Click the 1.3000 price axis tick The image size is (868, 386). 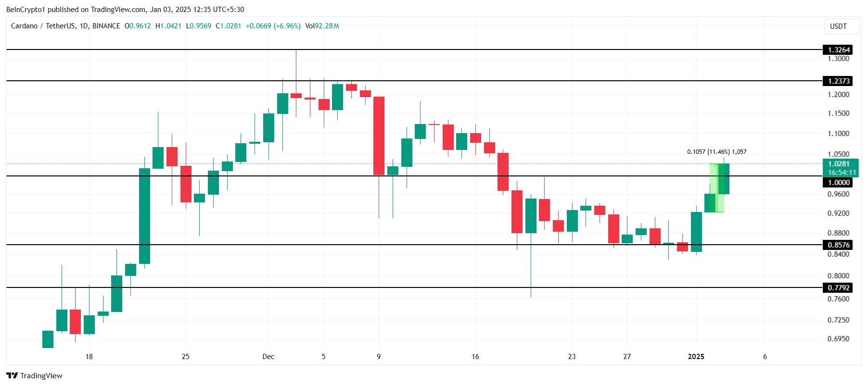pyautogui.click(x=838, y=59)
